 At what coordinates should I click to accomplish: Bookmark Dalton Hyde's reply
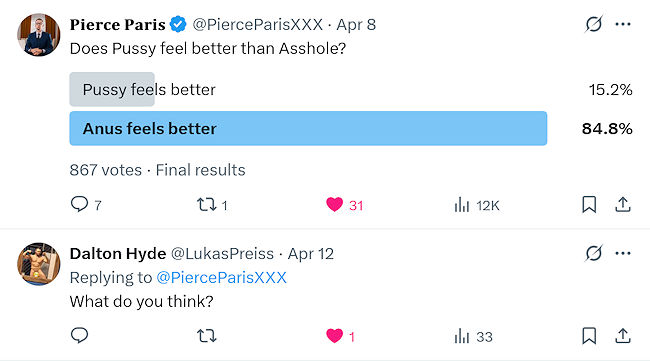click(x=589, y=335)
